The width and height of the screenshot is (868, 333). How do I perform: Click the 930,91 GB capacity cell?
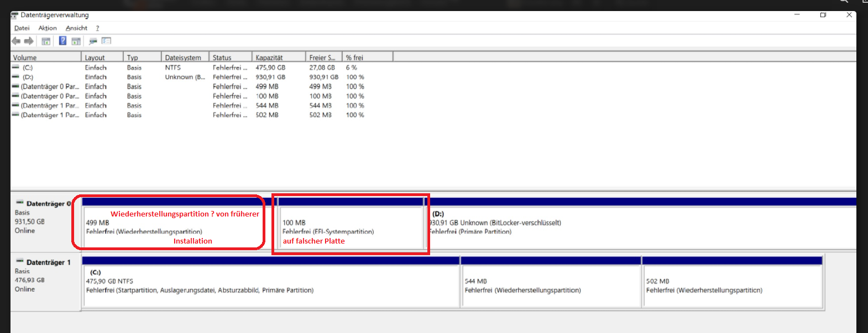[270, 77]
